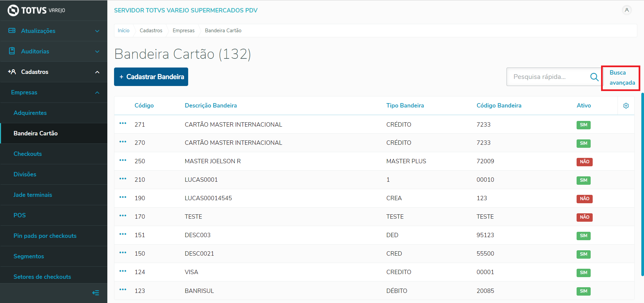644x303 pixels.
Task: Open the user profile icon
Action: pos(627,10)
